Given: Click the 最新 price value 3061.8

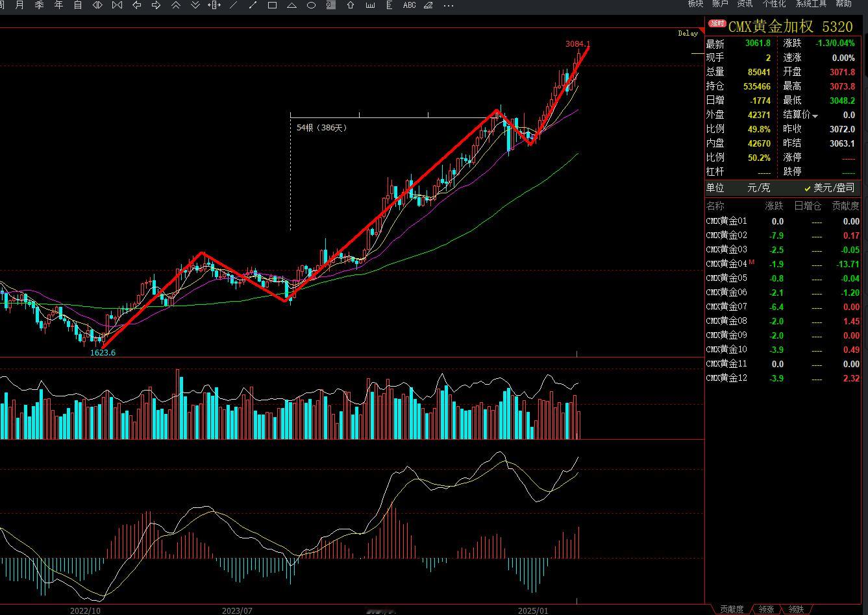Looking at the screenshot, I should point(758,43).
